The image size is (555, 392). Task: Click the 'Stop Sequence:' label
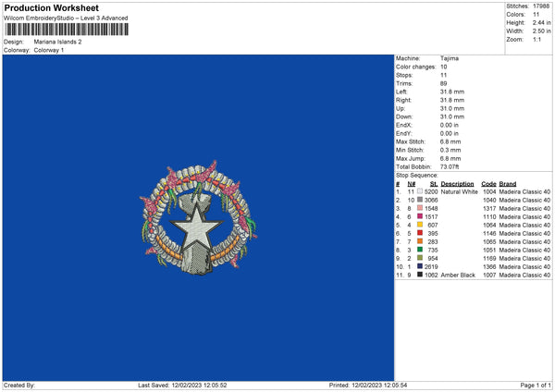[416, 176]
